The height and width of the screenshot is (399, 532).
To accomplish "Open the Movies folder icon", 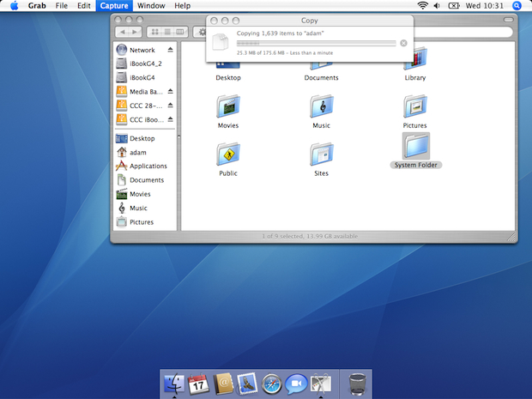I will point(228,106).
